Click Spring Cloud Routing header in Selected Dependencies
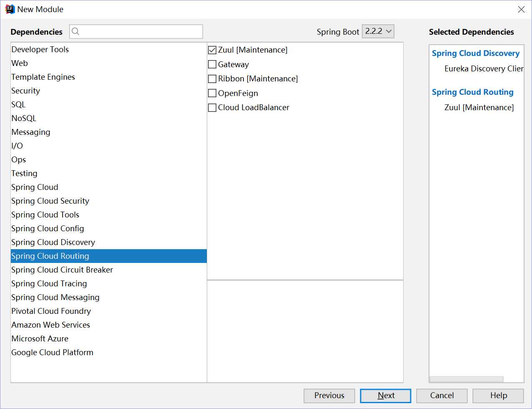 click(x=473, y=92)
